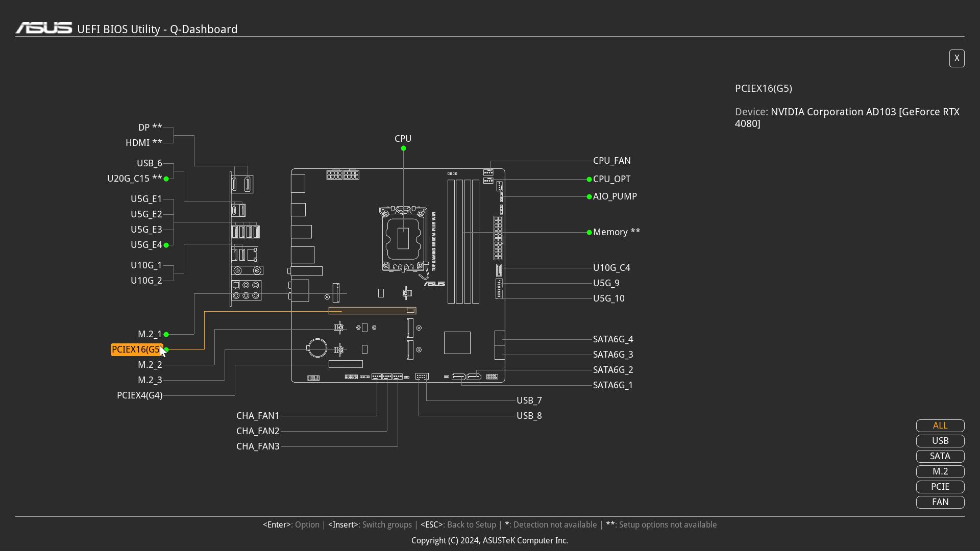The image size is (980, 551).
Task: Select the CPU label above the board
Action: click(403, 139)
